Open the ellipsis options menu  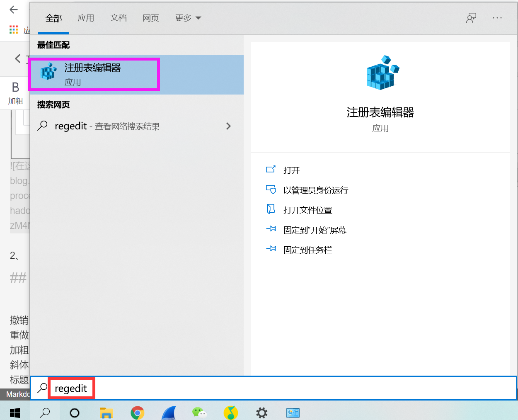[497, 18]
